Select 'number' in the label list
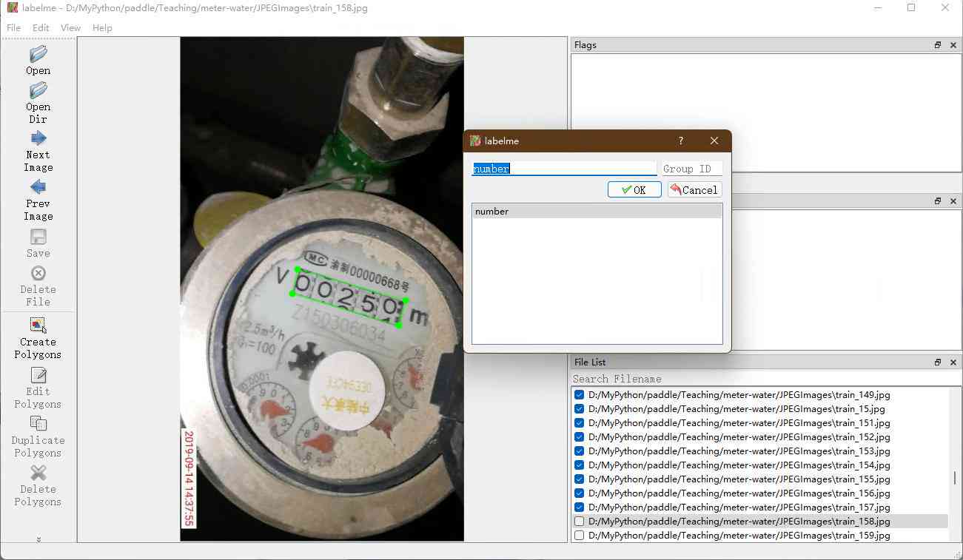This screenshot has width=963, height=560. coord(597,212)
